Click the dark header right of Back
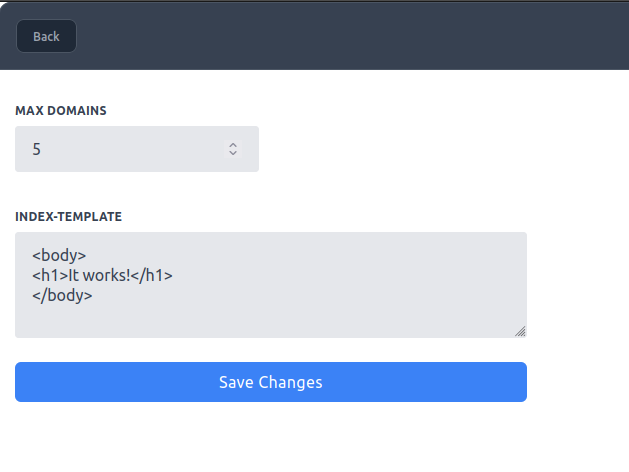Viewport: 629px width, 472px height. coord(350,36)
